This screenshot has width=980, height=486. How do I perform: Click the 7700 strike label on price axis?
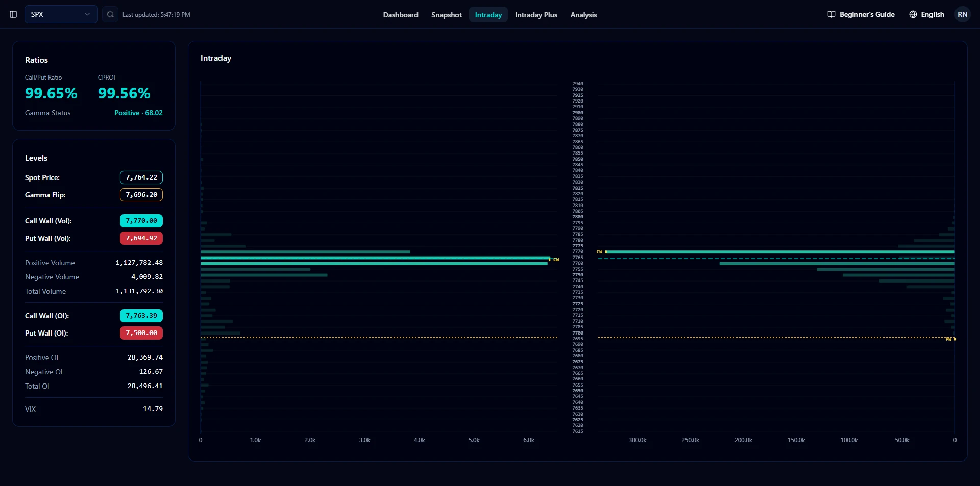click(578, 333)
